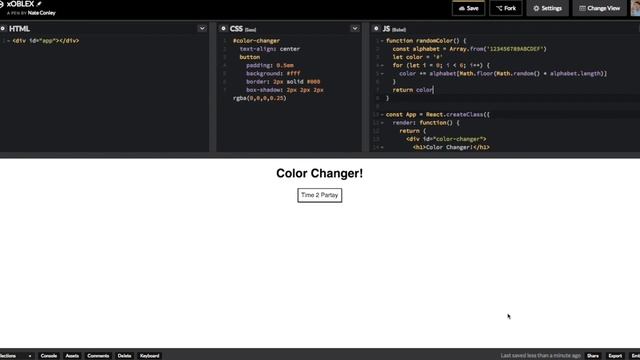This screenshot has width=640, height=360.
Task: Open Nate Conley's profile link
Action: coord(42,13)
